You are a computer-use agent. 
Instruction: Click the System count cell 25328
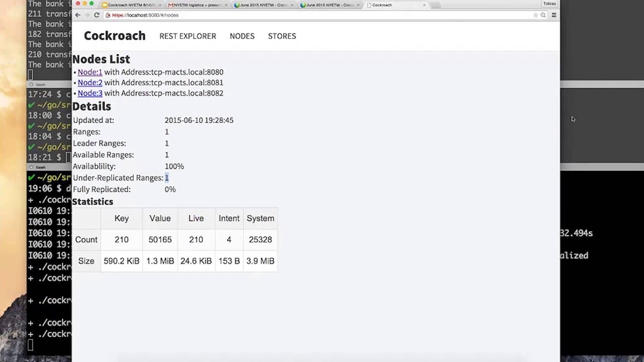click(x=260, y=240)
